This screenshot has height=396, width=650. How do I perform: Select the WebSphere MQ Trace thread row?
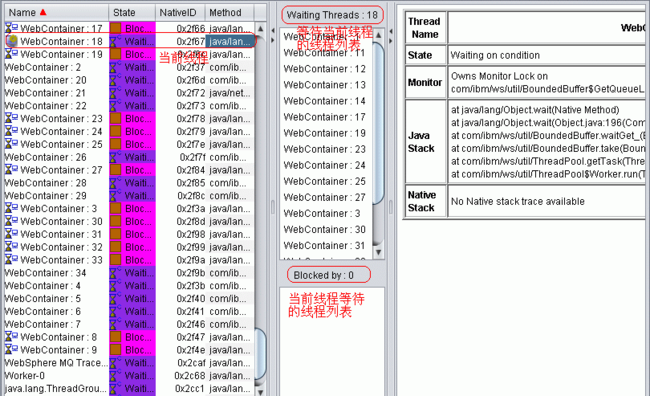[x=129, y=362]
